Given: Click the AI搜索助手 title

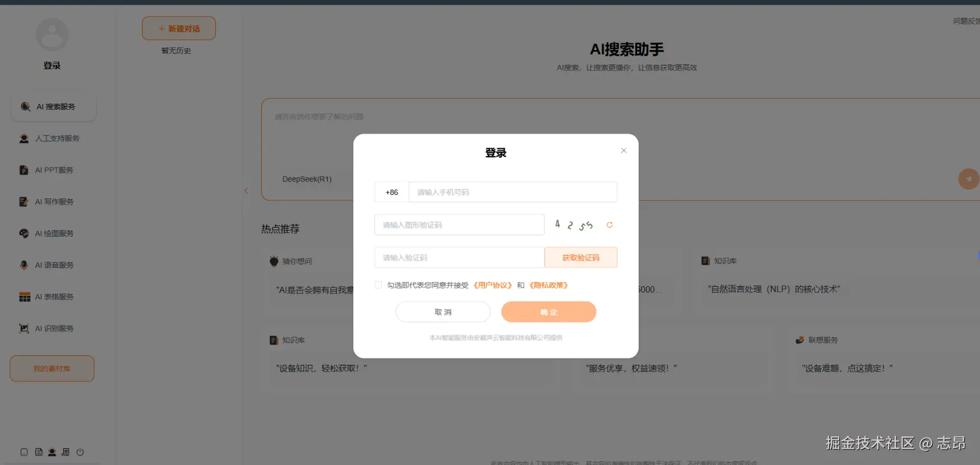Looking at the screenshot, I should click(x=627, y=49).
